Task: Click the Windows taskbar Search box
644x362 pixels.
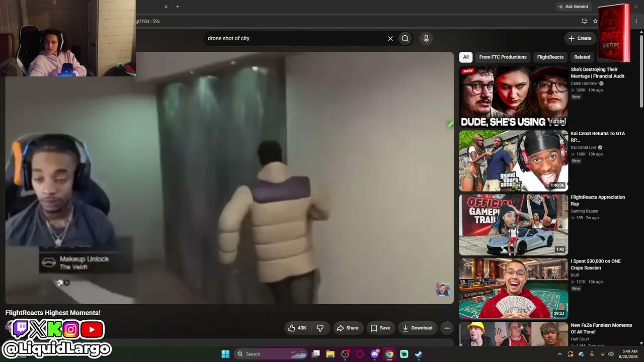Action: [x=272, y=354]
